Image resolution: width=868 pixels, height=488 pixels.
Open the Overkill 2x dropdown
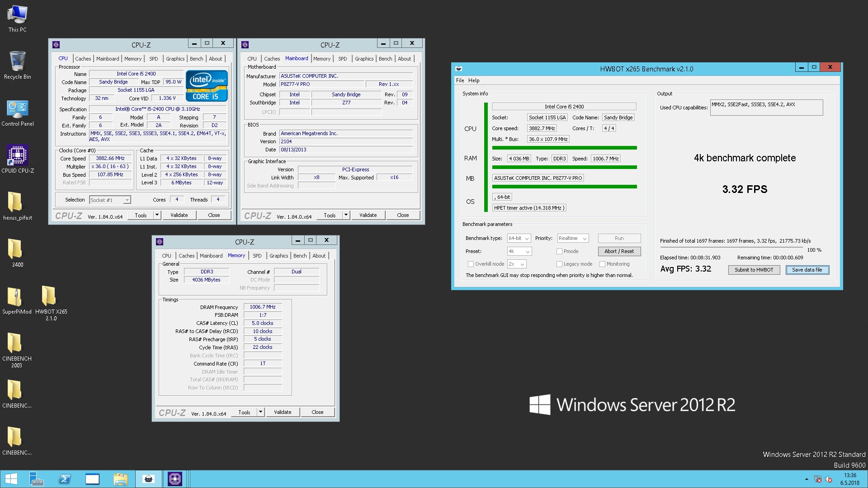517,264
